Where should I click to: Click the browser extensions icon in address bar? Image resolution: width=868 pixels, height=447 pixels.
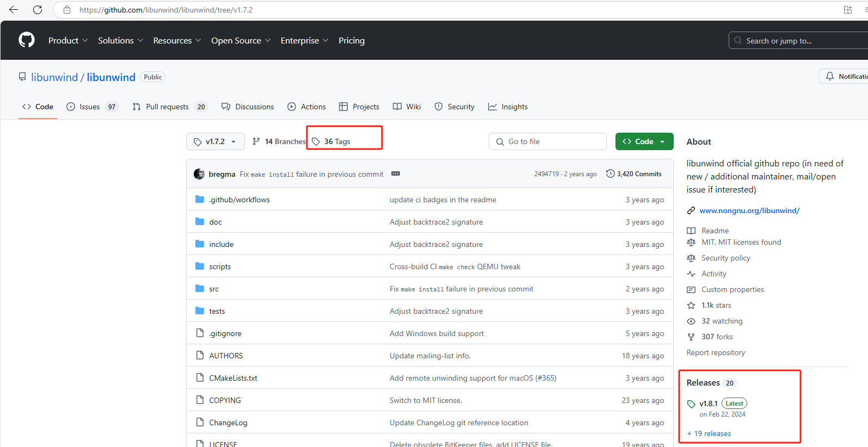click(x=848, y=10)
